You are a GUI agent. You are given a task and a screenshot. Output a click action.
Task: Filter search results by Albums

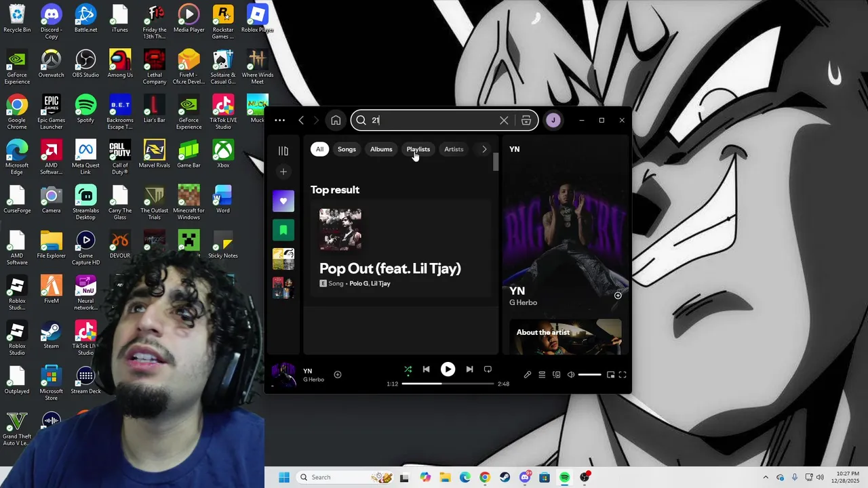pos(381,149)
